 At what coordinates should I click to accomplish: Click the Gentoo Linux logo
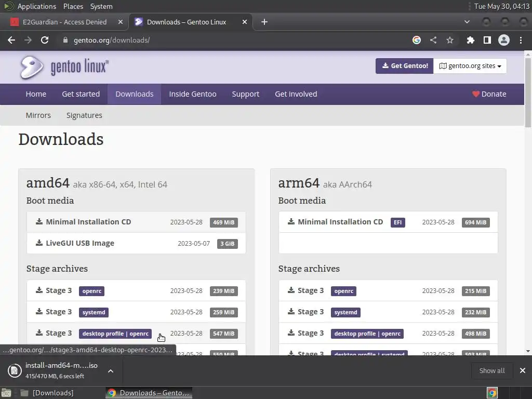tap(64, 67)
